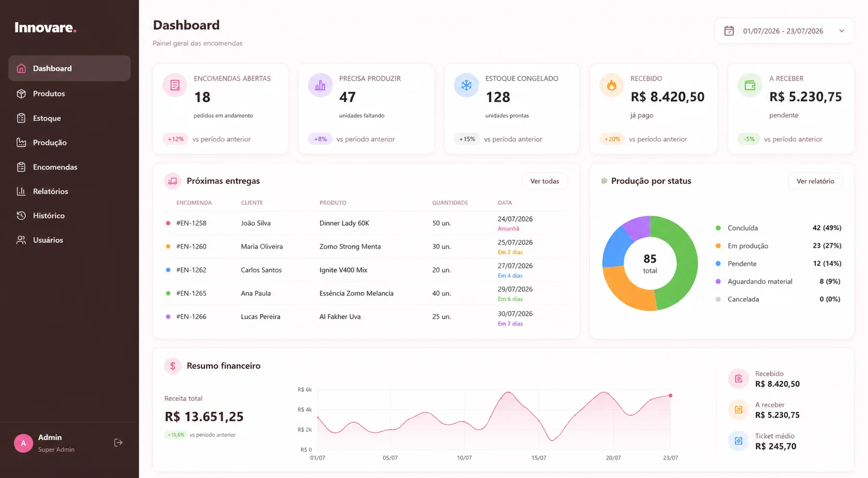Click the +20% badge on Recebido card
This screenshot has height=478, width=868.
coord(612,139)
